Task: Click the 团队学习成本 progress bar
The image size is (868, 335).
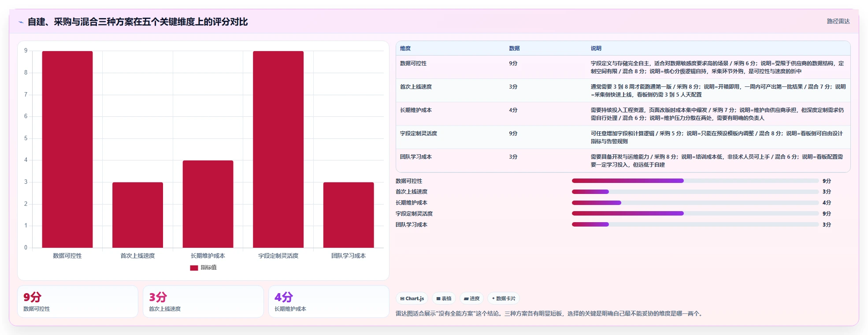Action: [x=695, y=224]
